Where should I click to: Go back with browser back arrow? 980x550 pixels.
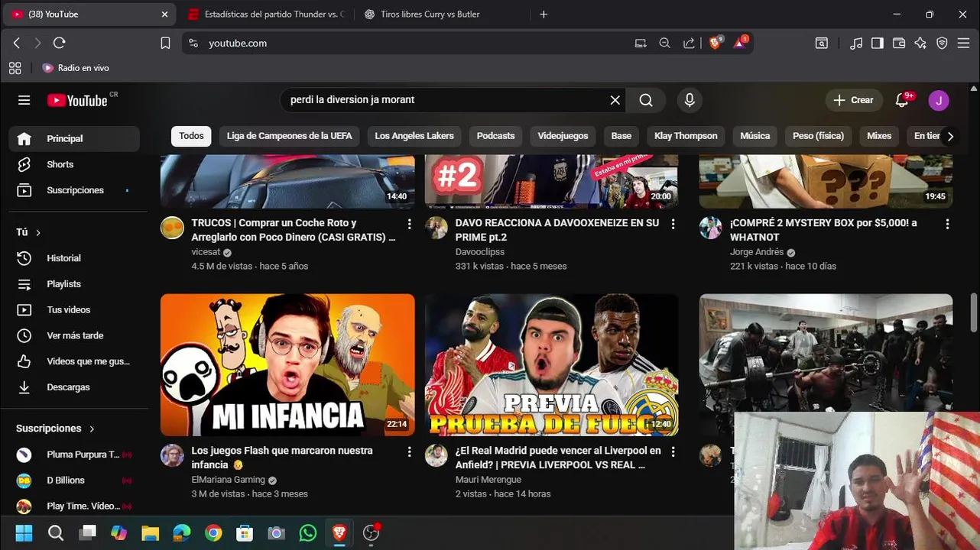click(17, 44)
